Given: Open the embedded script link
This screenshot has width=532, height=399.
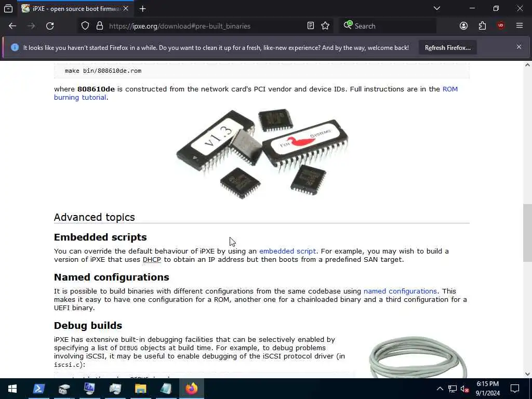Looking at the screenshot, I should [287, 251].
